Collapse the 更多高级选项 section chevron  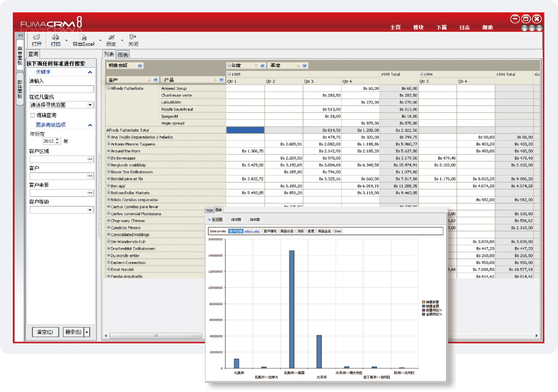(90, 125)
